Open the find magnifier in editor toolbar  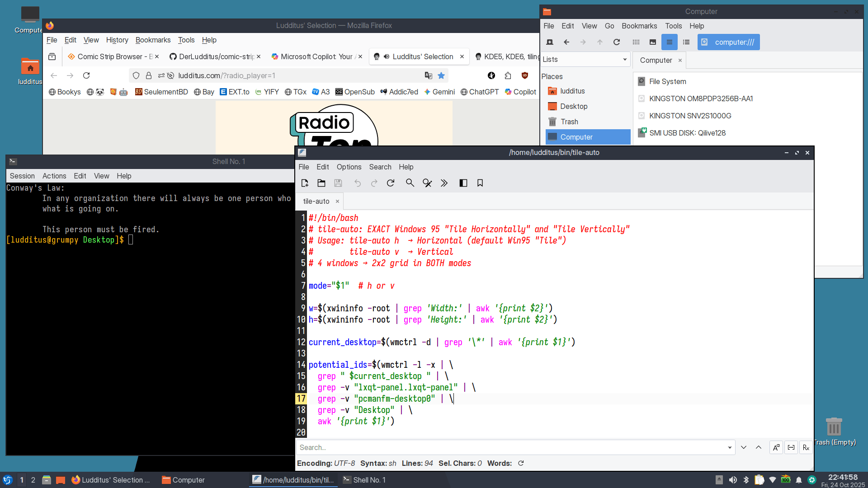tap(410, 183)
